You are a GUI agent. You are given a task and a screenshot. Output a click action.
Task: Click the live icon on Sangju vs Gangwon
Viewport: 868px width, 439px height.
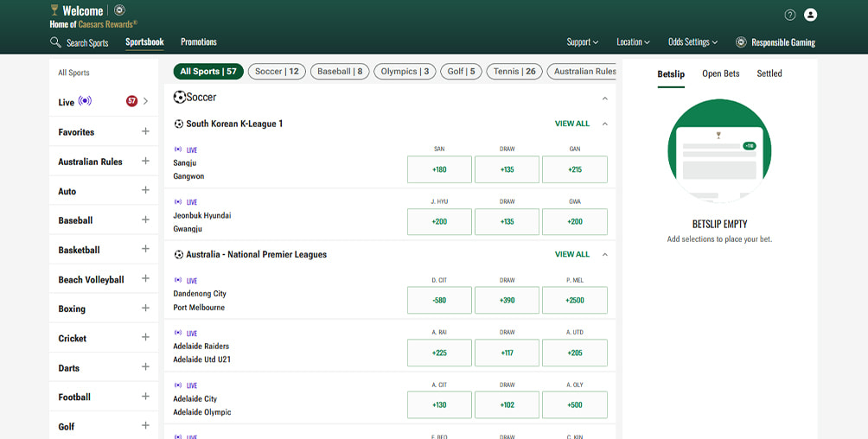178,150
